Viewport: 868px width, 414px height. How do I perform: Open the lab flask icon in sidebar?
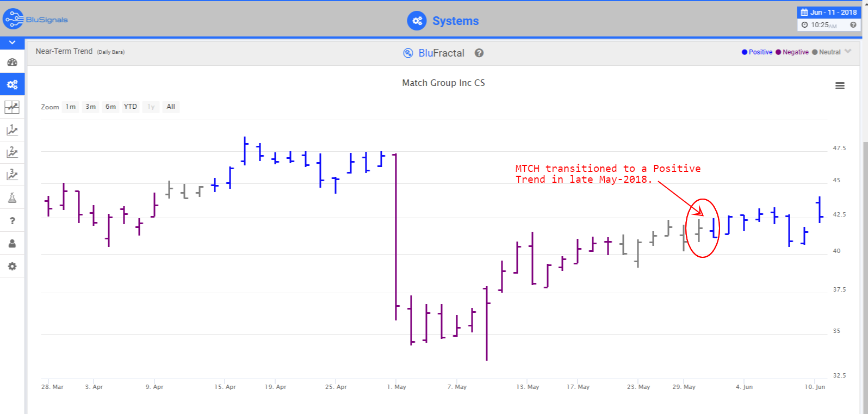(12, 197)
